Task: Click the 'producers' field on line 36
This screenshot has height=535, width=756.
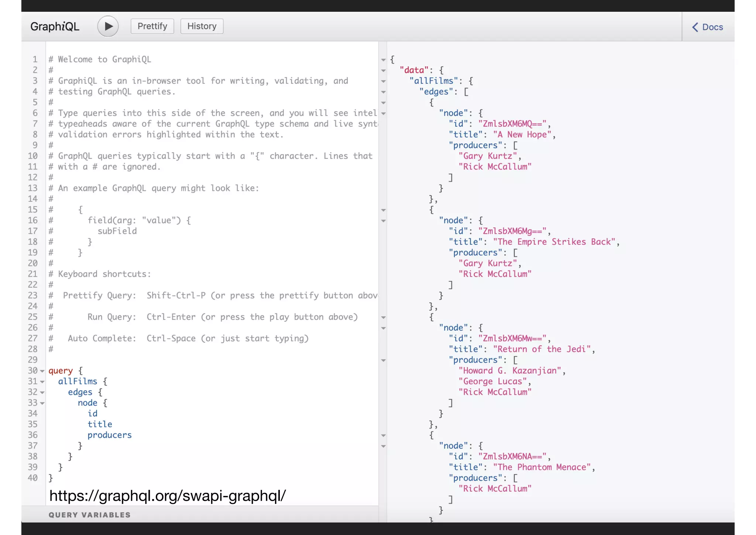Action: pos(110,435)
